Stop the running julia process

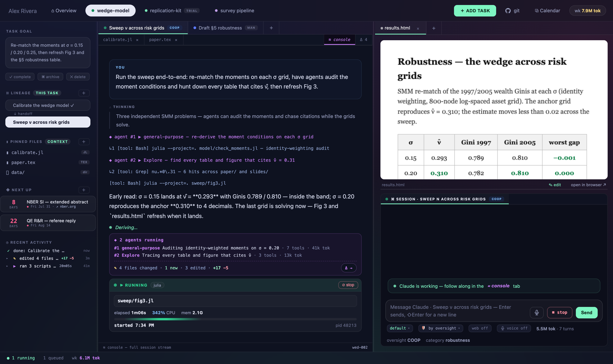(348, 285)
